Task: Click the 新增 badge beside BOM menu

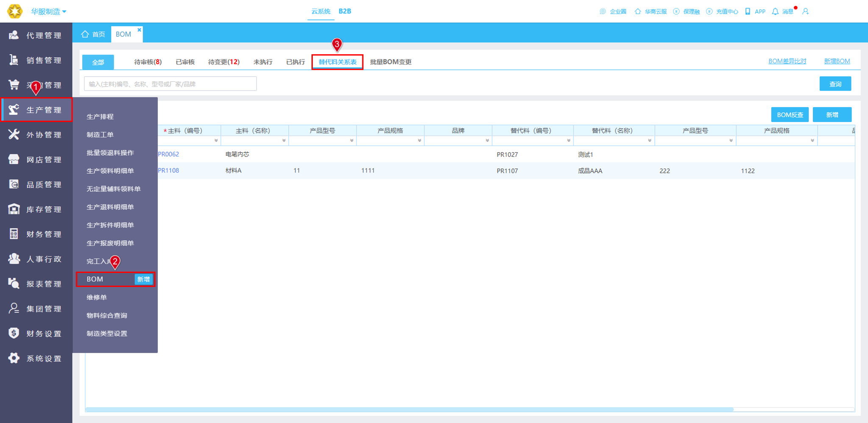Action: pyautogui.click(x=143, y=279)
